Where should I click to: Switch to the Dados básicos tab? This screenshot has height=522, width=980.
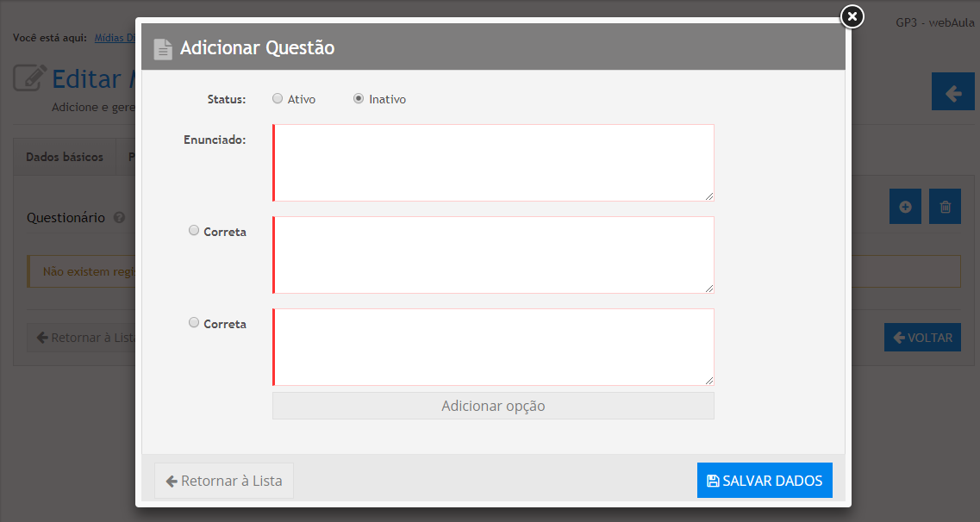65,158
